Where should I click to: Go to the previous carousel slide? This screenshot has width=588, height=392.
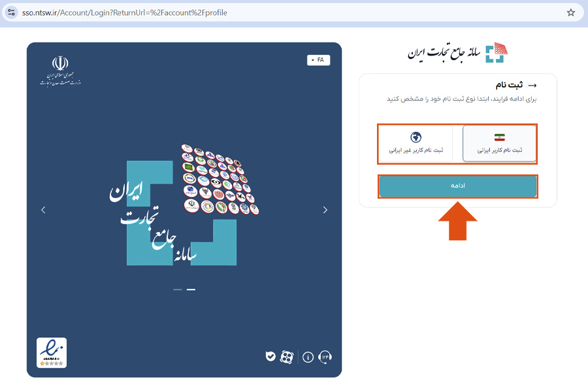[x=43, y=210]
